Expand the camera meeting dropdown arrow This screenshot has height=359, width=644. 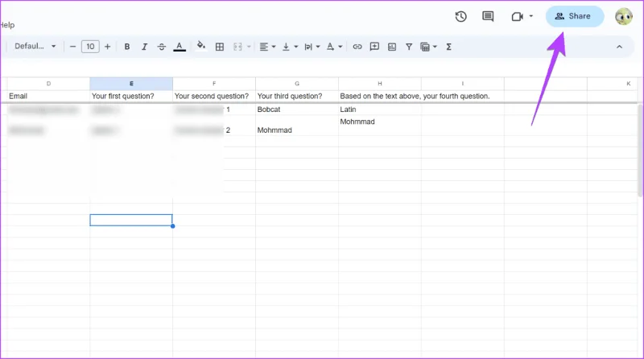(531, 16)
